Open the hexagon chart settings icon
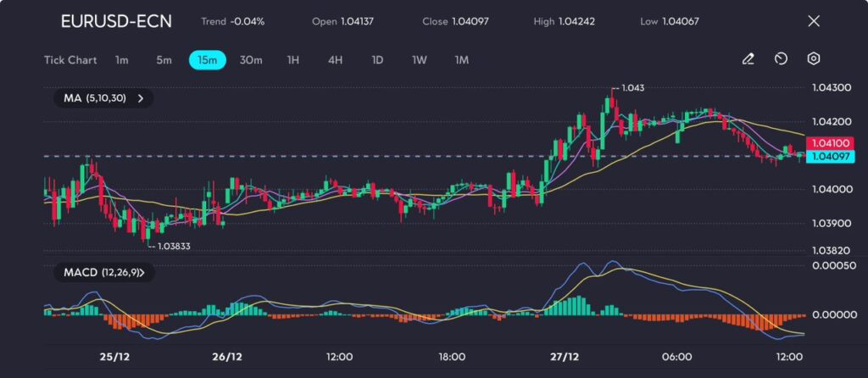This screenshot has width=868, height=378. coord(813,59)
